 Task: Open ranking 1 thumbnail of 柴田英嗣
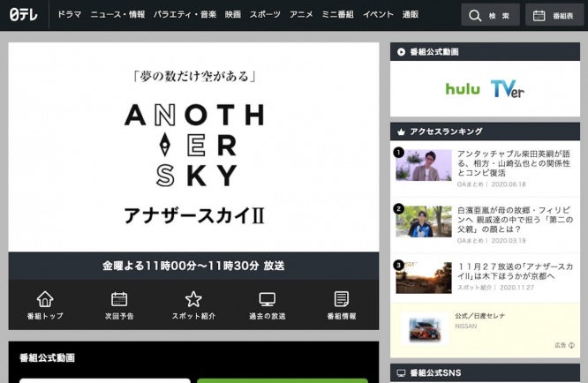coord(424,165)
